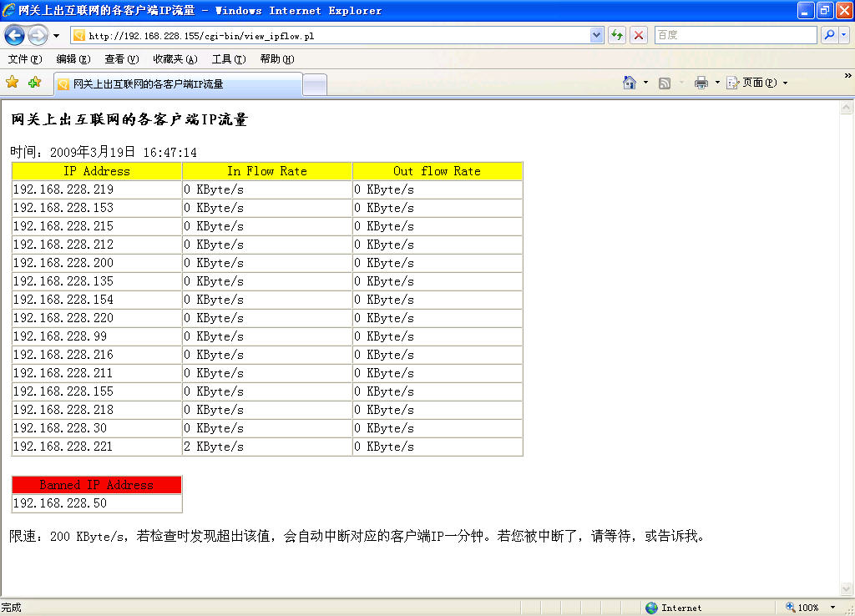855x616 pixels.
Task: Open the 工具 (Tools) menu
Action: 228,59
